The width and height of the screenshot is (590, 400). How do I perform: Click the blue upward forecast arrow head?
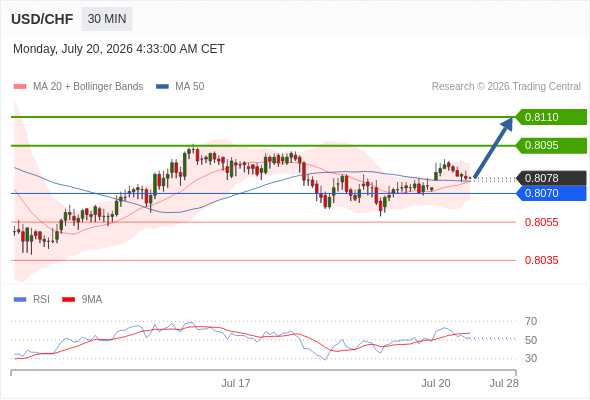pos(507,124)
